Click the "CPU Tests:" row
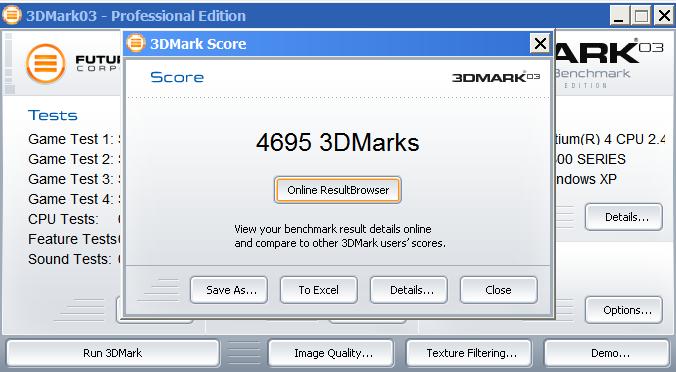This screenshot has width=676, height=372. point(75,219)
